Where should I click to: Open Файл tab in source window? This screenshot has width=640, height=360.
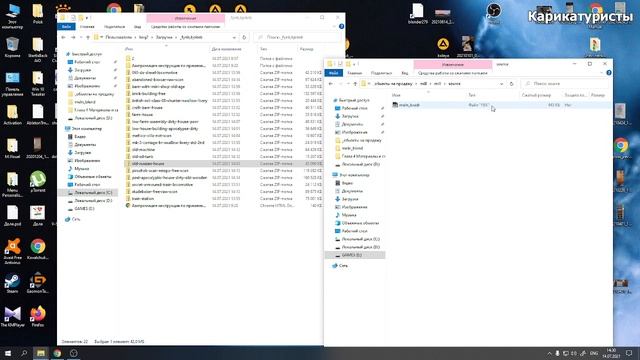333,73
